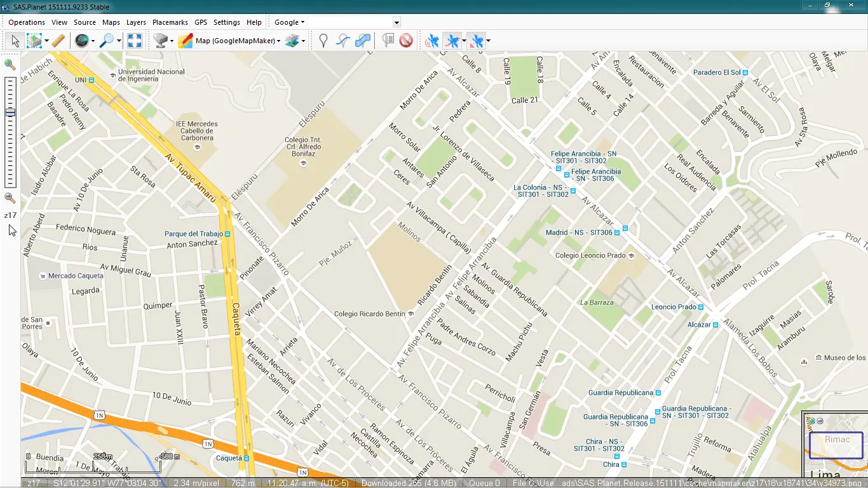Open the Operations menu

pos(27,22)
